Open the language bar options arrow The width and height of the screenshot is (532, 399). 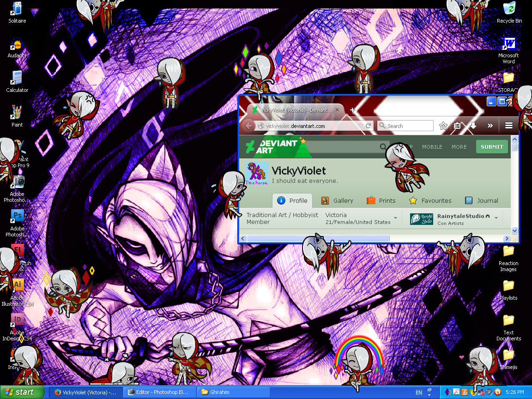coord(429,395)
